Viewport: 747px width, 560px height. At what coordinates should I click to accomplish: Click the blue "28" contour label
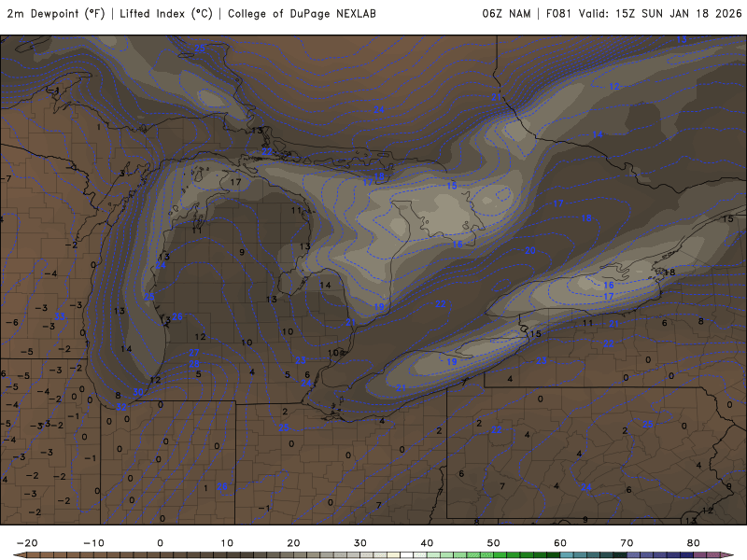tap(194, 364)
